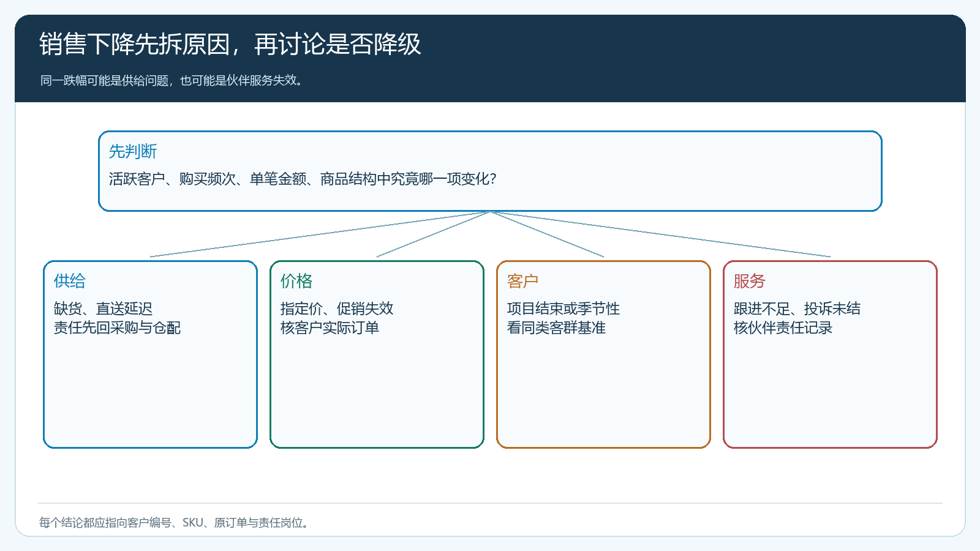980x551 pixels.
Task: Select the text 缺货、直送延迟
Action: [103, 309]
